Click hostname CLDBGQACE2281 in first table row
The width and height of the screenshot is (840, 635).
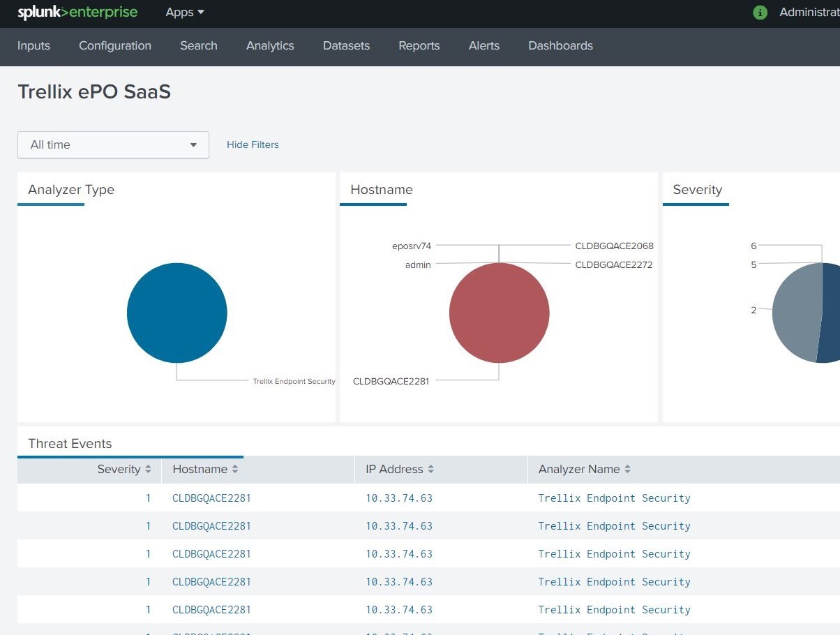(x=211, y=498)
